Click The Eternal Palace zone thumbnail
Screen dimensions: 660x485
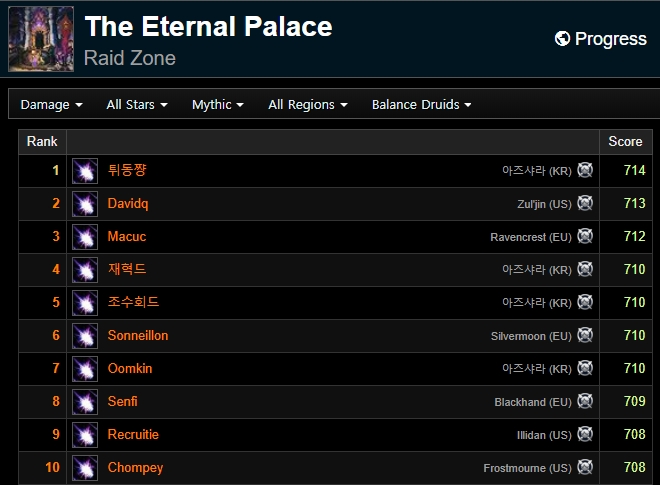pos(41,39)
